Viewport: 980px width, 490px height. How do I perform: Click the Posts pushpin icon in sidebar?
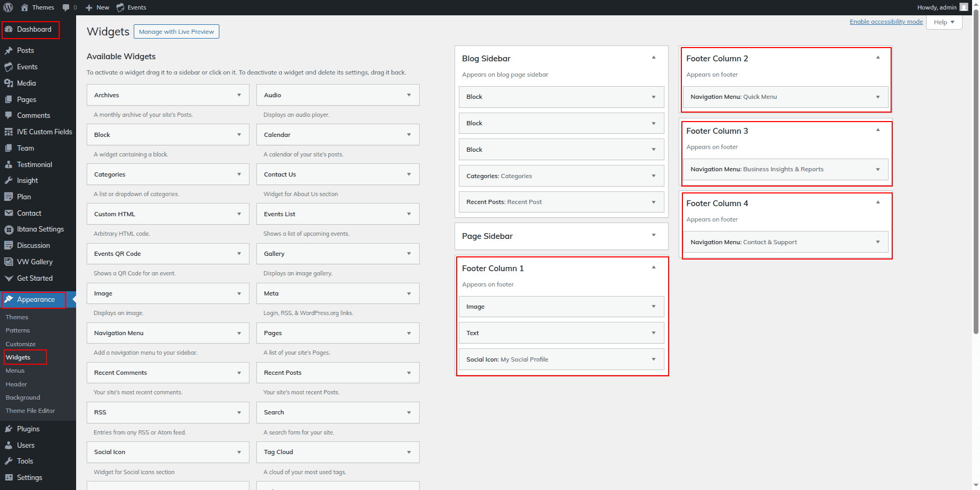(8, 51)
